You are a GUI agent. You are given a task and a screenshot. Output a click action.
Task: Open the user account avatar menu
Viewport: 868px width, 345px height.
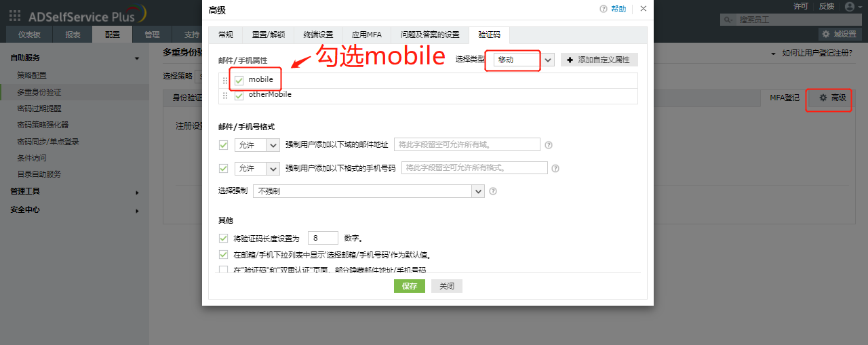tap(850, 7)
